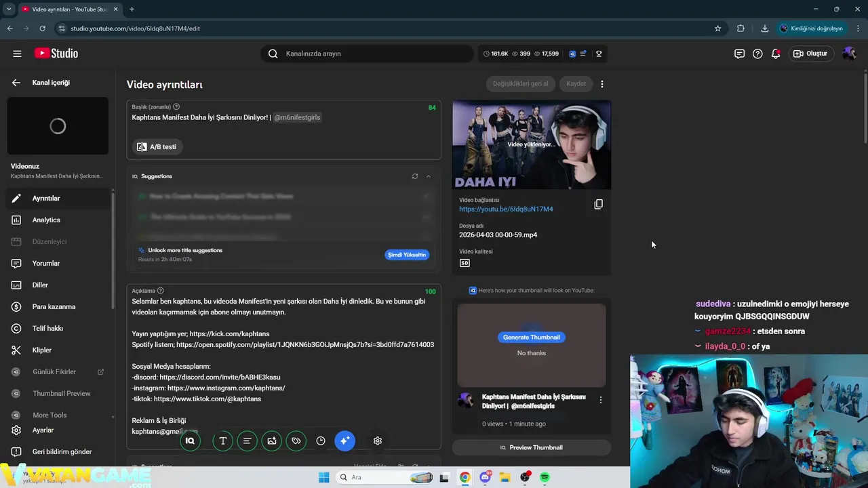Open the list icon in stats bar
This screenshot has height=488, width=868.
pyautogui.click(x=583, y=54)
